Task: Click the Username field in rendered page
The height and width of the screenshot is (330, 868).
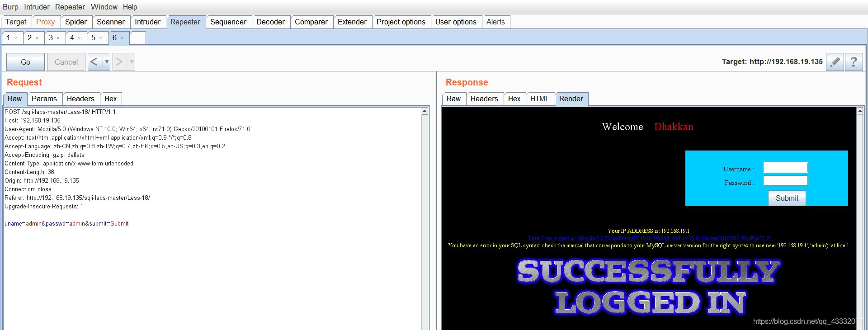Action: [785, 167]
